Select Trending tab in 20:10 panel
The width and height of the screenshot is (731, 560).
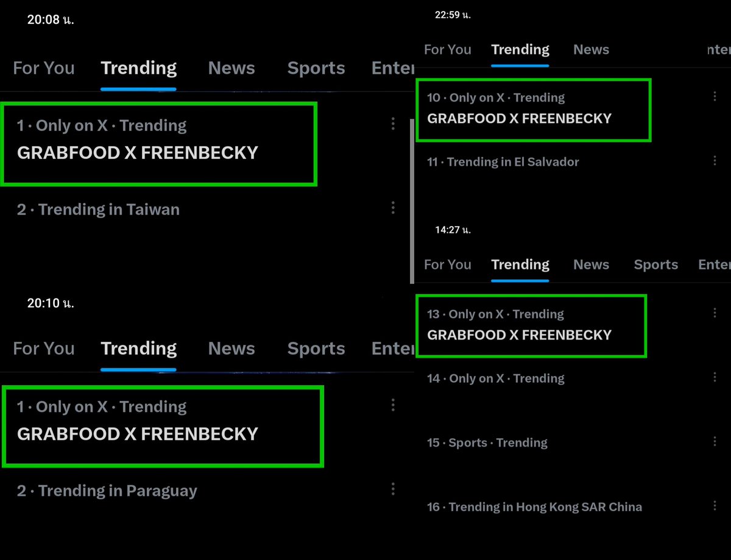coord(139,349)
